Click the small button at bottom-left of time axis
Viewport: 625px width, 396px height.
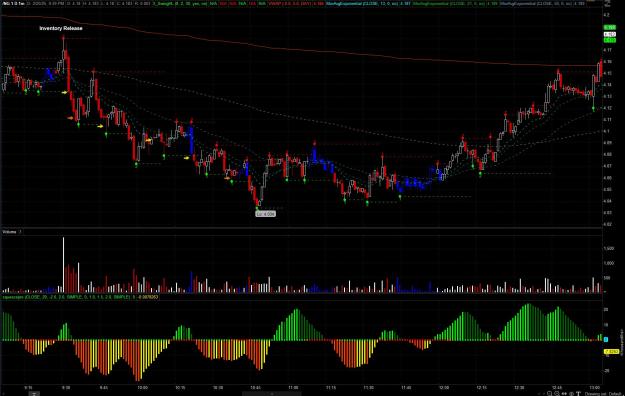pyautogui.click(x=34, y=394)
